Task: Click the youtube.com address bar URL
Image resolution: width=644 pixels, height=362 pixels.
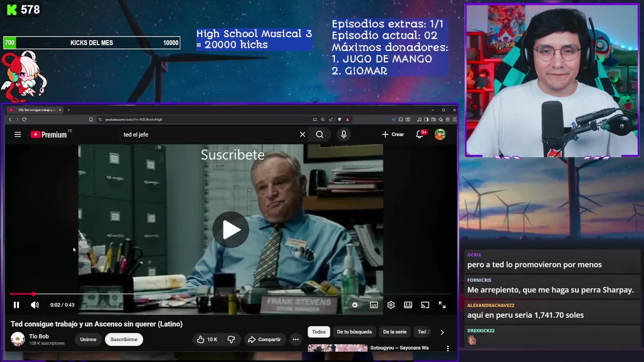Action: tap(133, 119)
